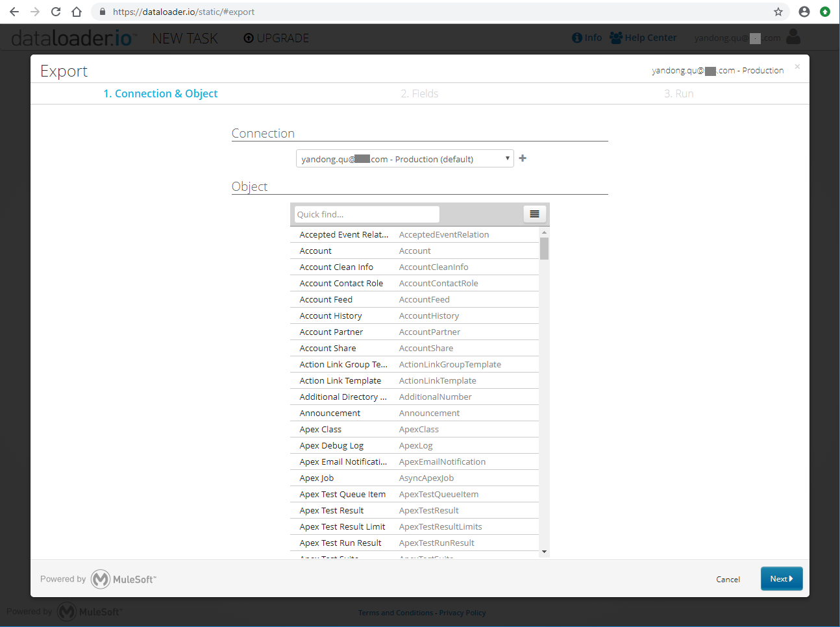840x627 pixels.
Task: Select the Apex Test Queue Item object
Action: click(414, 494)
